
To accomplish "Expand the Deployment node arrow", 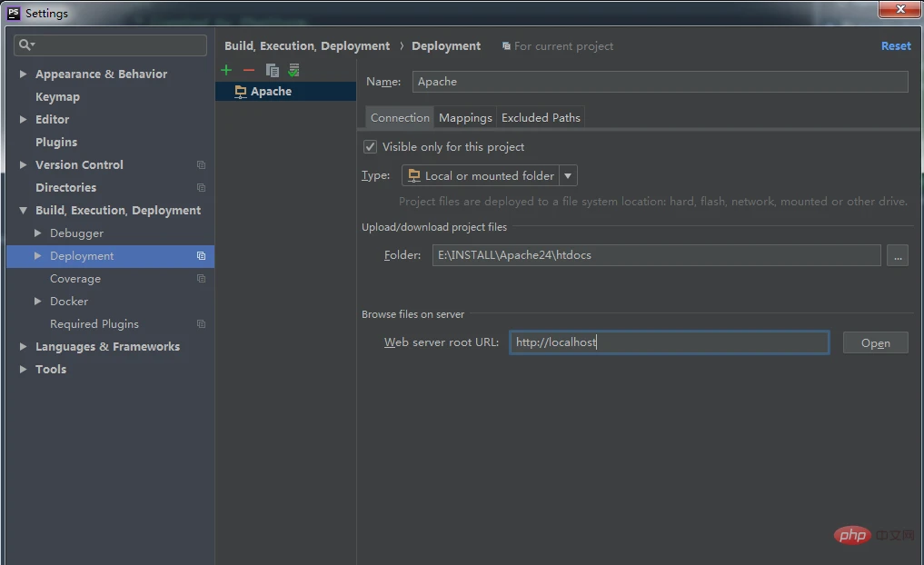I will (x=38, y=255).
